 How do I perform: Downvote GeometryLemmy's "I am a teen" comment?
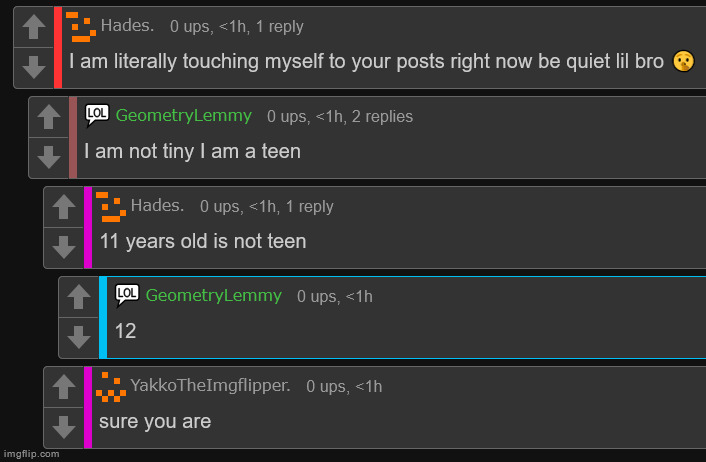point(49,157)
